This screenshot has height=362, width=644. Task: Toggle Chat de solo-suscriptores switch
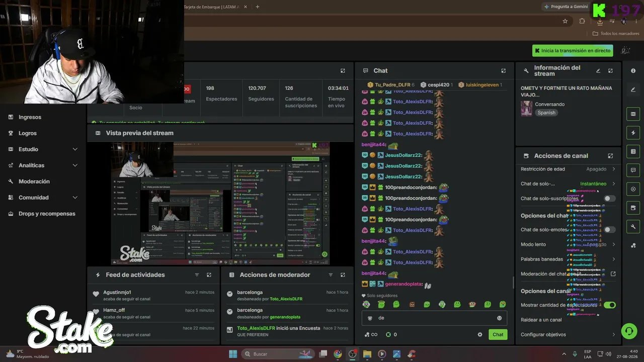609,199
